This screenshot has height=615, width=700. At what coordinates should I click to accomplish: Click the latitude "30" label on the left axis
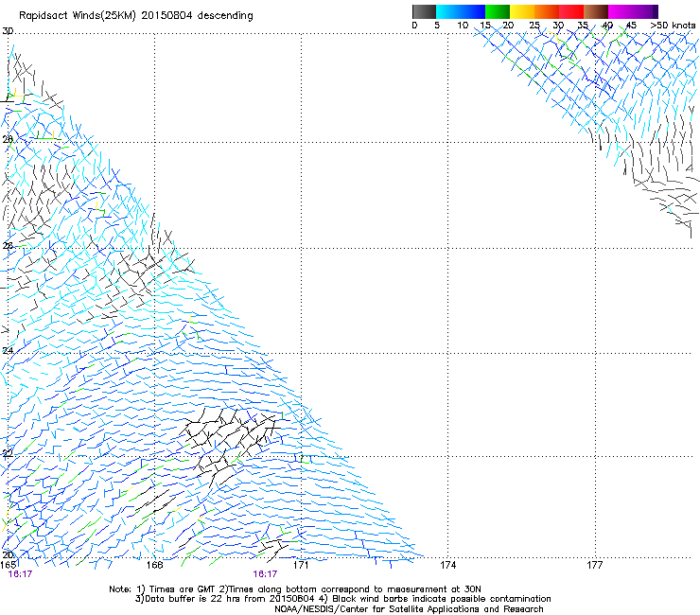[8, 31]
